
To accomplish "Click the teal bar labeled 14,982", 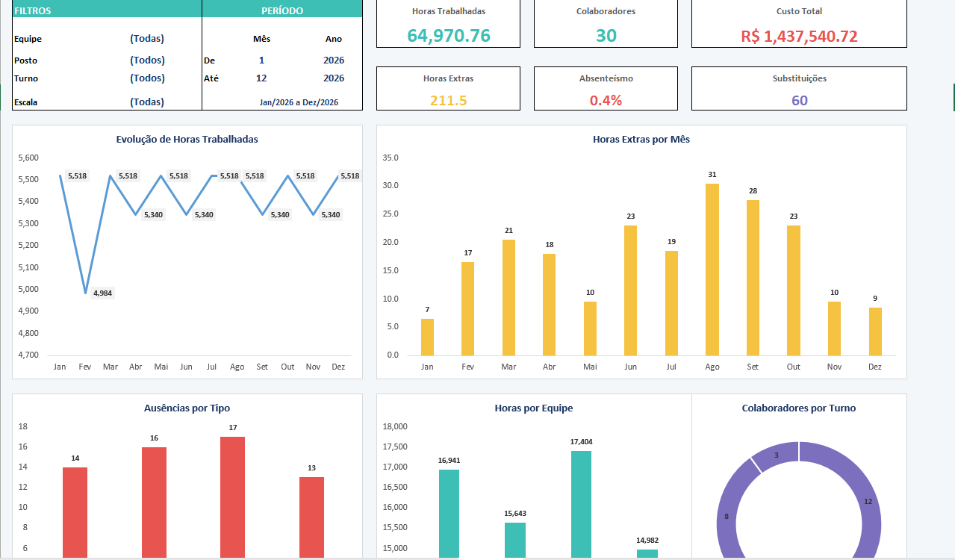I will 647,553.
